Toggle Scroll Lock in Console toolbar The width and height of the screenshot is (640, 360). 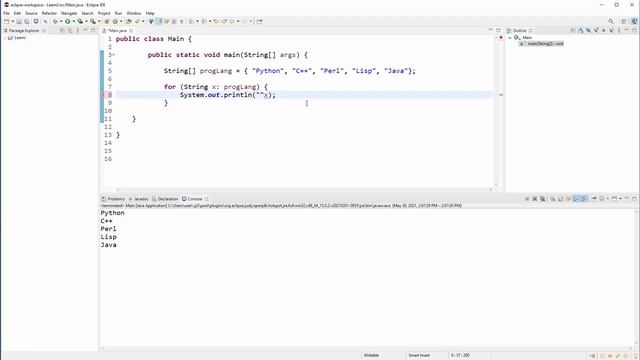tap(560, 199)
